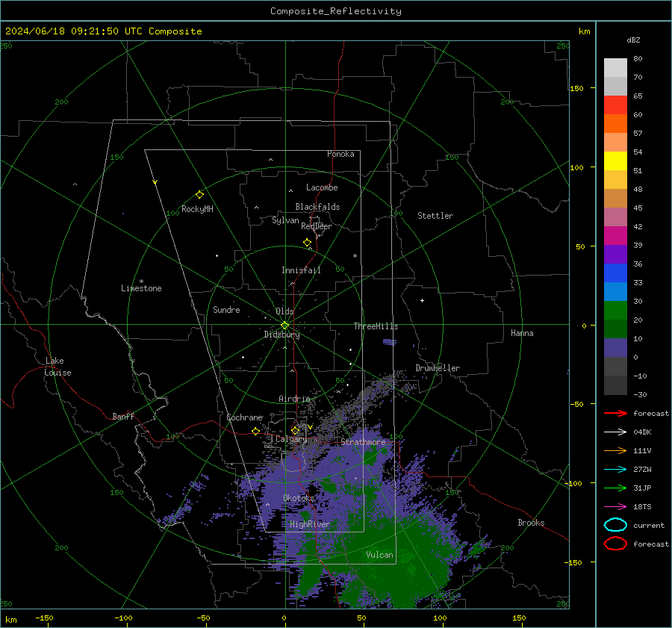Click the Olds town label
The image size is (672, 628).
coord(284,311)
